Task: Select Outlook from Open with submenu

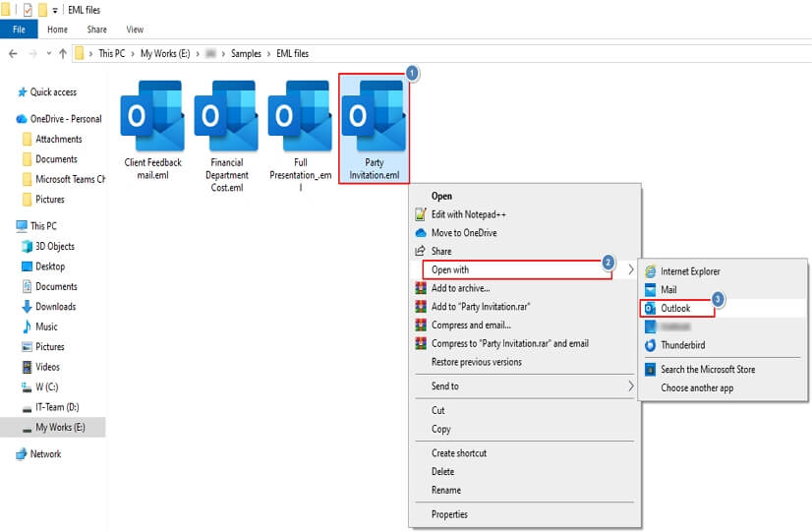Action: (x=676, y=308)
